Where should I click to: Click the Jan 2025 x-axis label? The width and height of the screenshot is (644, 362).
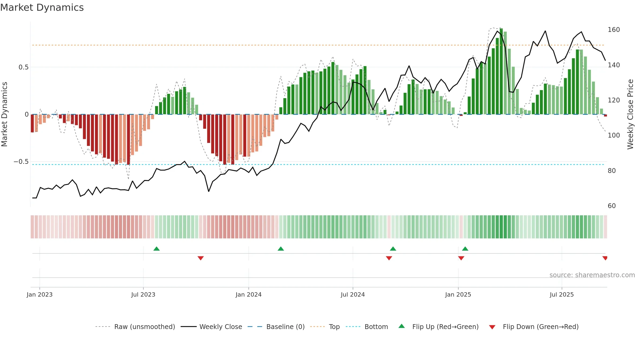point(458,294)
